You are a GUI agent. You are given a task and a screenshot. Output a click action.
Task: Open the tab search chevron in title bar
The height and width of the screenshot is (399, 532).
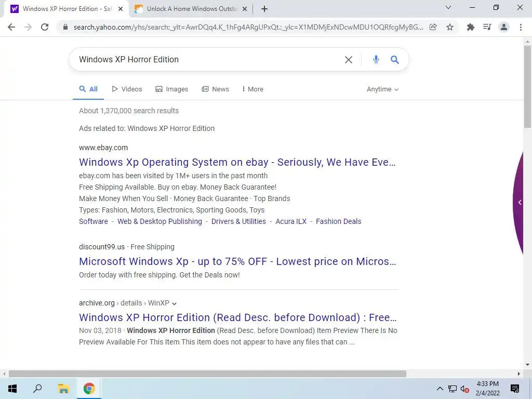pyautogui.click(x=448, y=7)
